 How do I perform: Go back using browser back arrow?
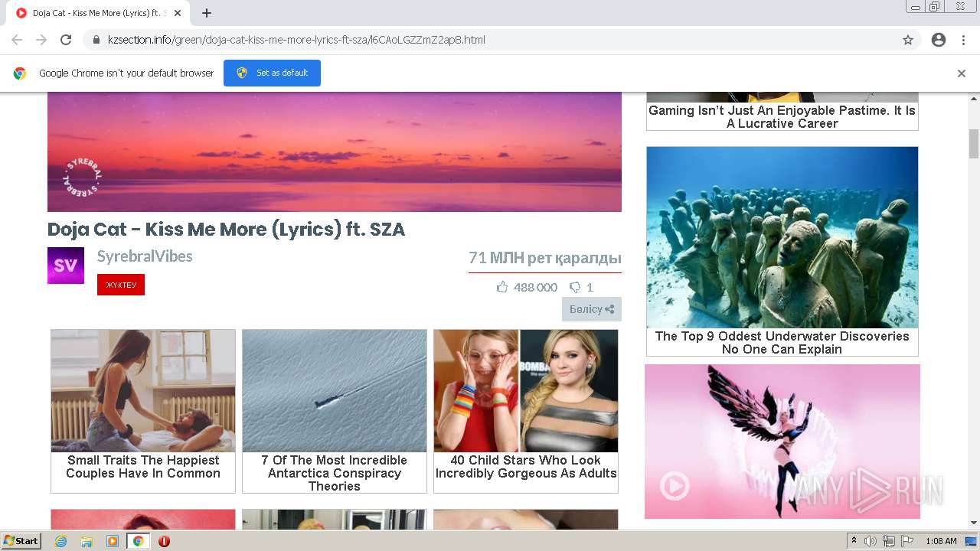point(17,40)
